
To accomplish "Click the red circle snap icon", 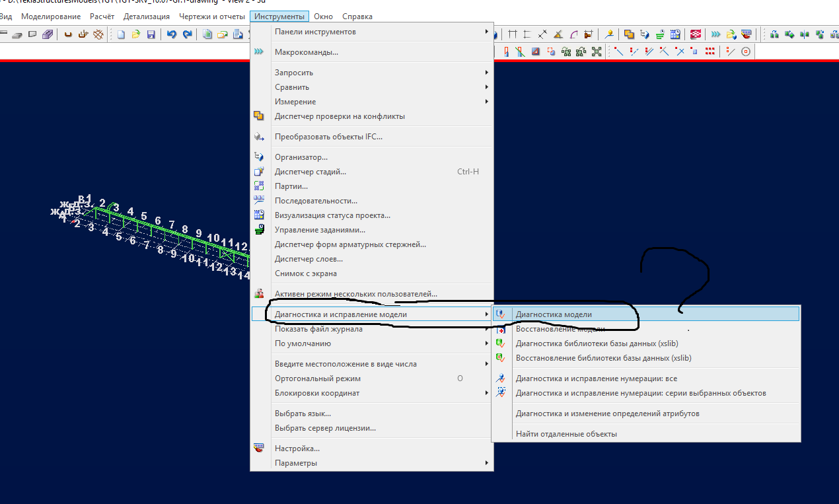I will click(x=746, y=52).
